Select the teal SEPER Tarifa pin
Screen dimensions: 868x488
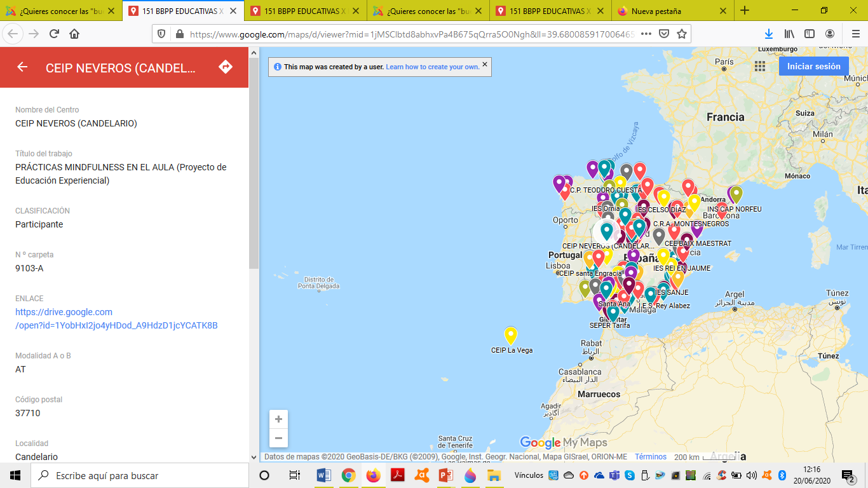pos(613,313)
